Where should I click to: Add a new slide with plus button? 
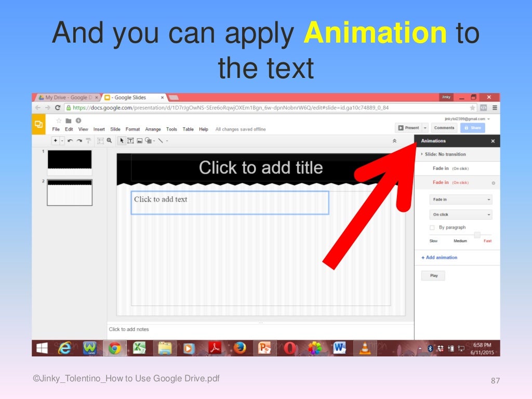point(55,140)
